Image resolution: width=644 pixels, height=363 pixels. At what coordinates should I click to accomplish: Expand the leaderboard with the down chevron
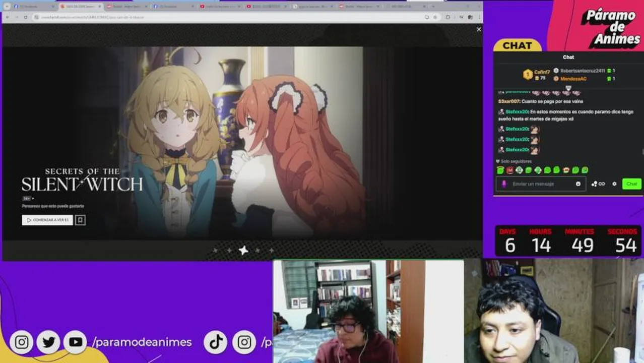[568, 87]
